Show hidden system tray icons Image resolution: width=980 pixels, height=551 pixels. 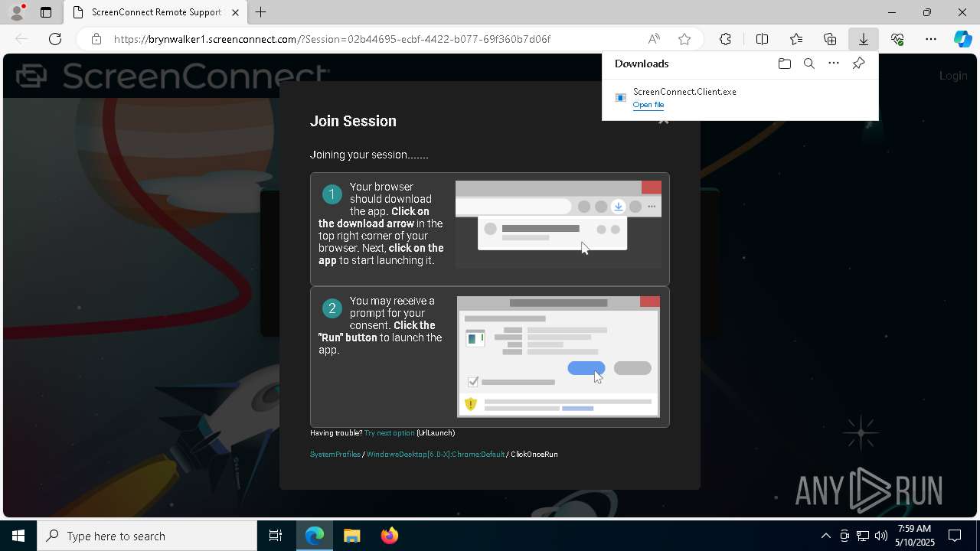825,536
